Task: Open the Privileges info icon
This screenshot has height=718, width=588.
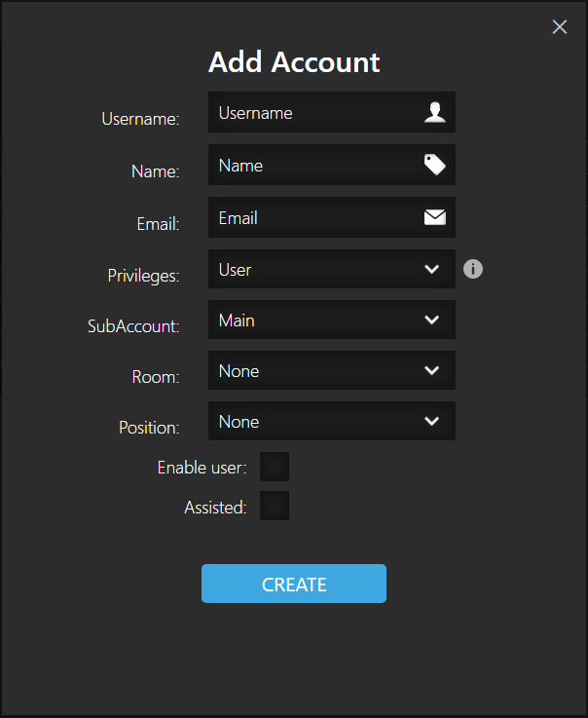Action: 473,269
